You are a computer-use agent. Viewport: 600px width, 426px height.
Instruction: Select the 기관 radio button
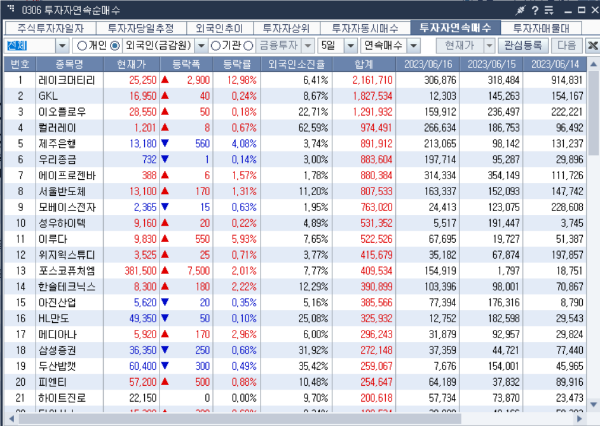click(215, 46)
